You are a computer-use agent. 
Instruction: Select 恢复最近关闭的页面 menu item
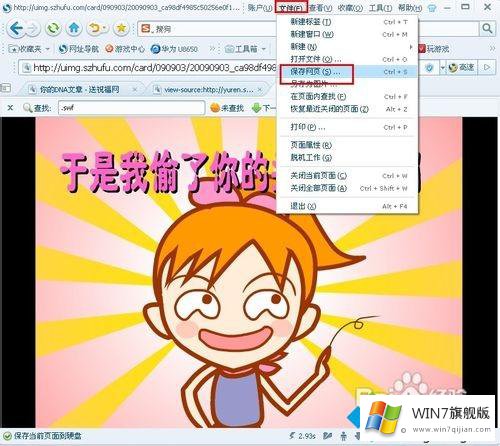point(347,109)
